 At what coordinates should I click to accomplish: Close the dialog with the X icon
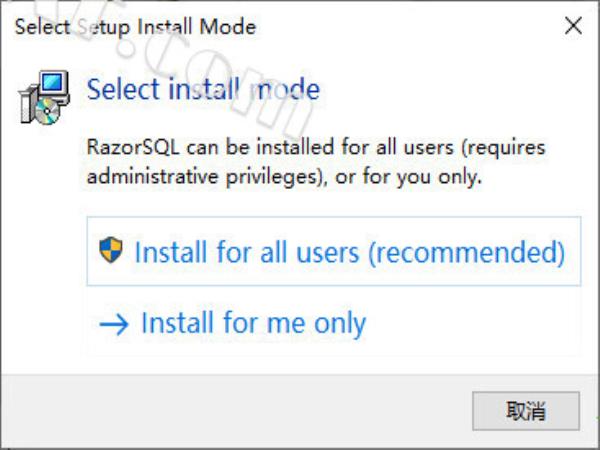pyautogui.click(x=573, y=26)
